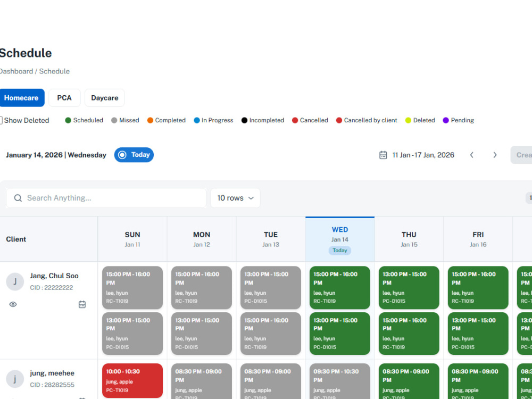532x399 pixels.
Task: Open the 10 rows dropdown
Action: [236, 198]
